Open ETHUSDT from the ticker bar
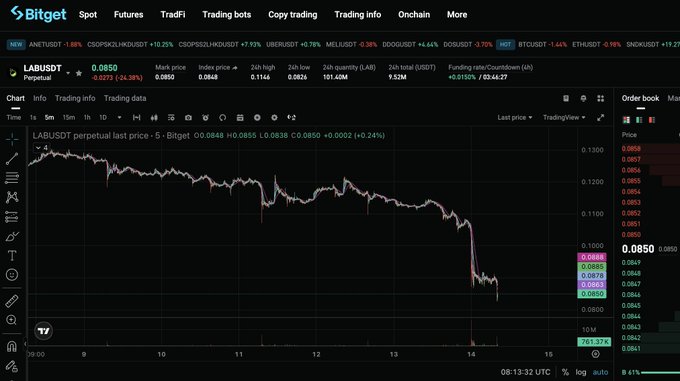Screen dimensions: 680x381 596,44
